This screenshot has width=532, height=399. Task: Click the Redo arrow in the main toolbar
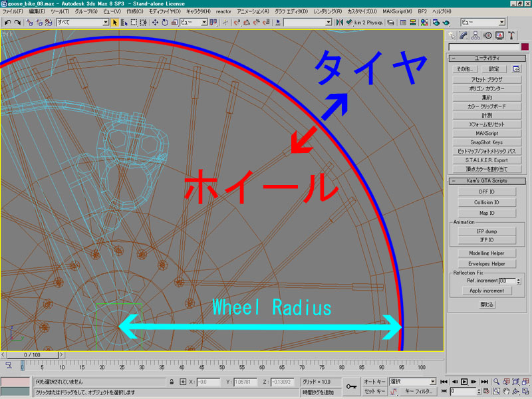(x=17, y=23)
